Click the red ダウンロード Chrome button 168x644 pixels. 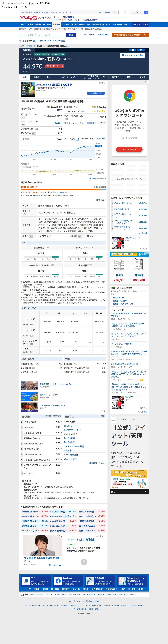[129, 150]
